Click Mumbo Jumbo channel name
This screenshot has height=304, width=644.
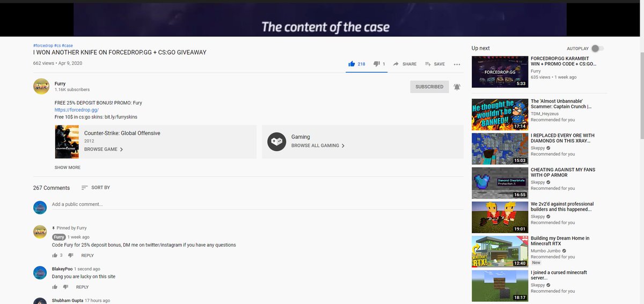[546, 250]
